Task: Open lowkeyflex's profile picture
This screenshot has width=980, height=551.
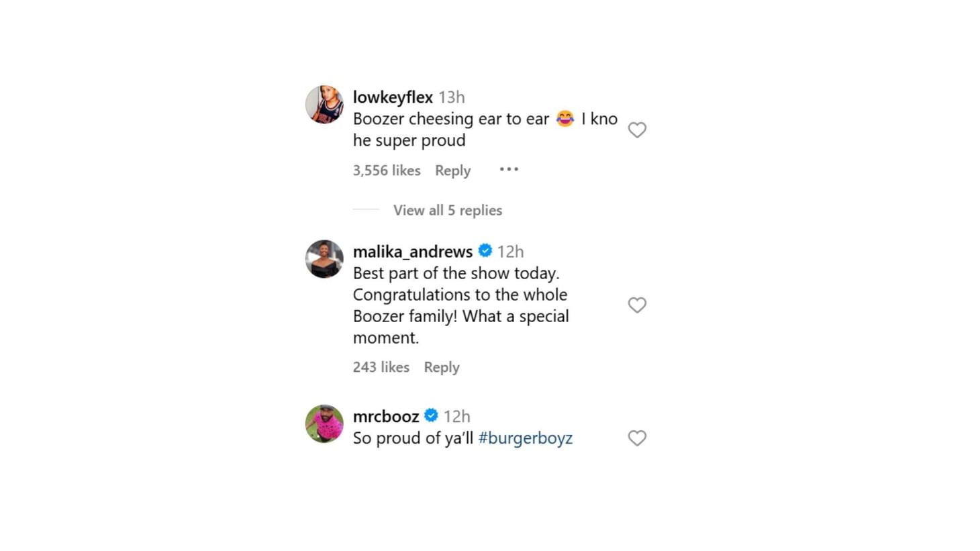Action: pyautogui.click(x=324, y=105)
